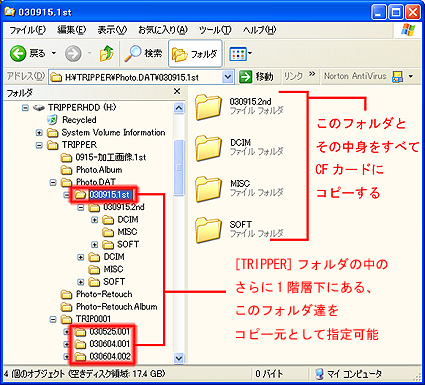Open the 検索 search tool

tap(143, 53)
